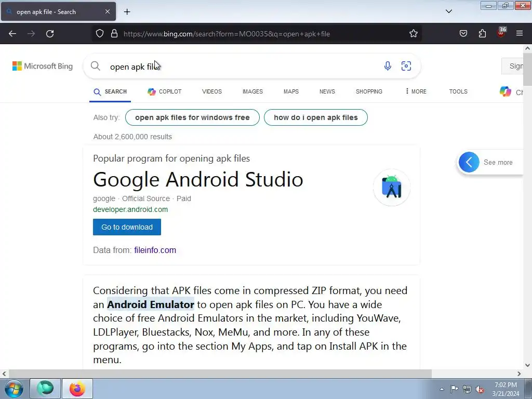
Task: Click the muted volume tray icon
Action: 480,389
